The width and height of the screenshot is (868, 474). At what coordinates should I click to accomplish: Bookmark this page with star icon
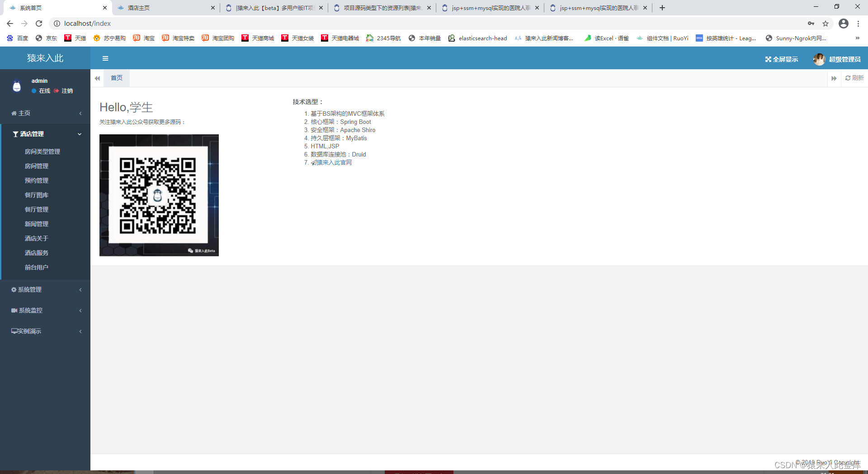[826, 24]
